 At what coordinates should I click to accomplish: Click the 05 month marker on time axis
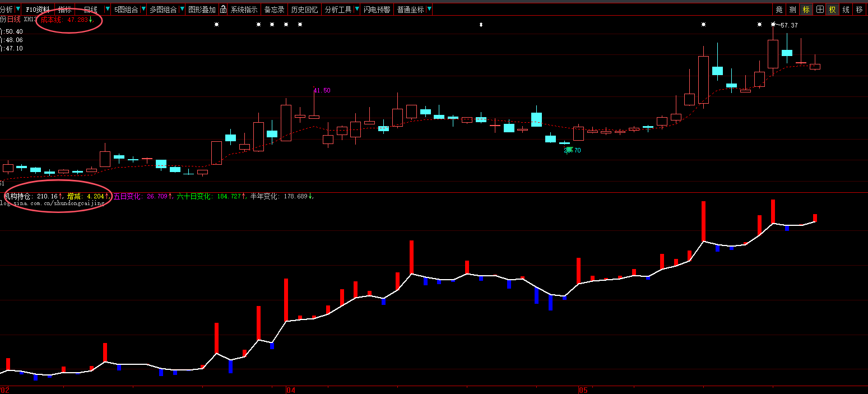point(583,390)
